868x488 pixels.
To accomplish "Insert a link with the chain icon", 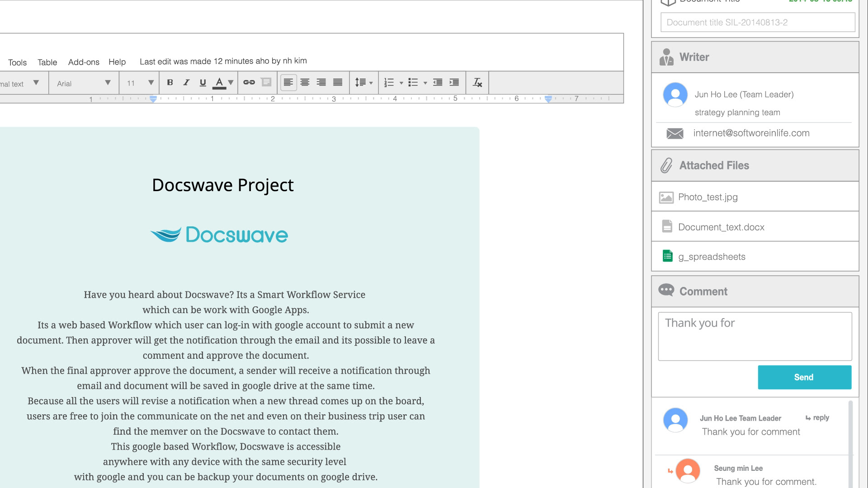I will pyautogui.click(x=249, y=82).
